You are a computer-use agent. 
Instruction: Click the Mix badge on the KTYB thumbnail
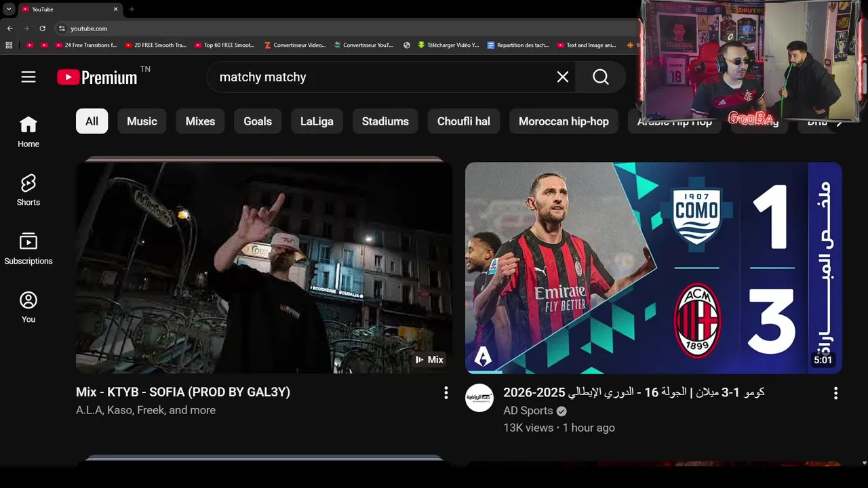pos(429,360)
